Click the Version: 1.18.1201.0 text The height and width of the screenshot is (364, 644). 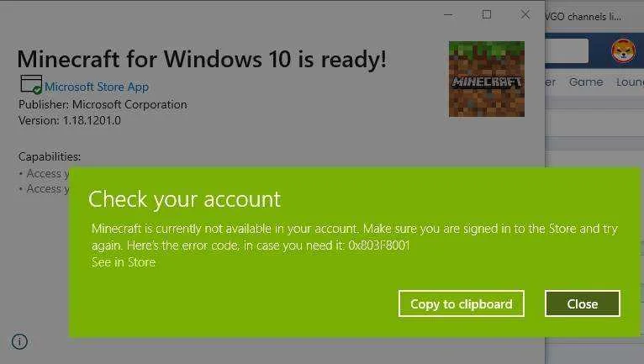(x=70, y=120)
